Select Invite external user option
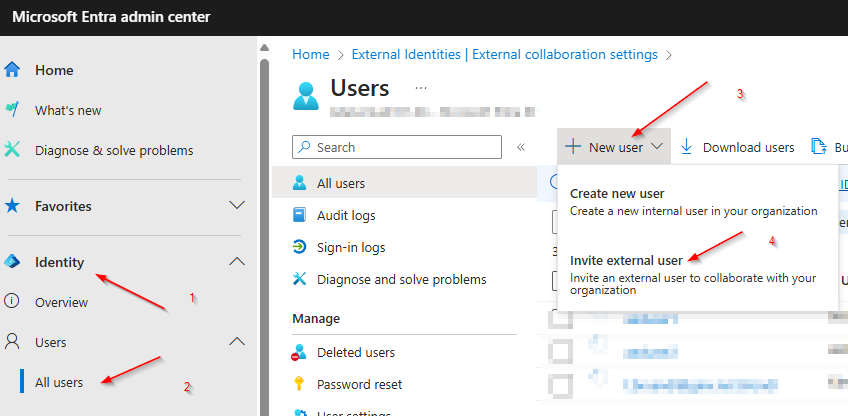This screenshot has width=848, height=416. point(693,274)
